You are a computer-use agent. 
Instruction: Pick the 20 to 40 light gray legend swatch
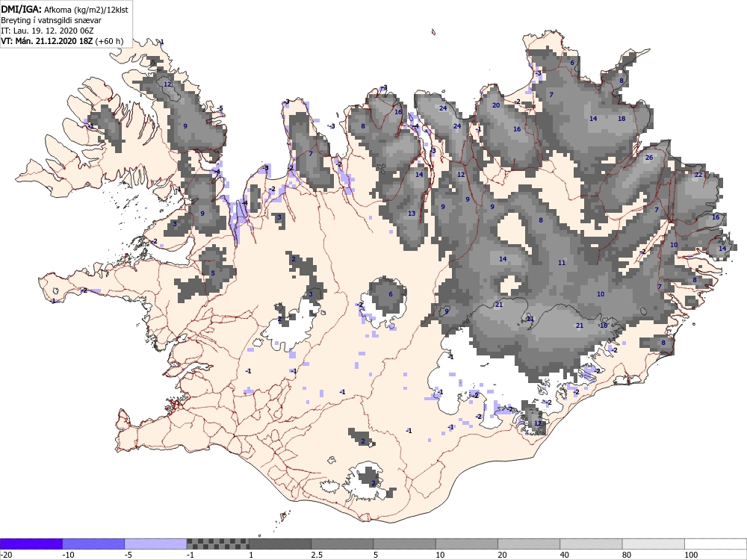click(x=529, y=544)
